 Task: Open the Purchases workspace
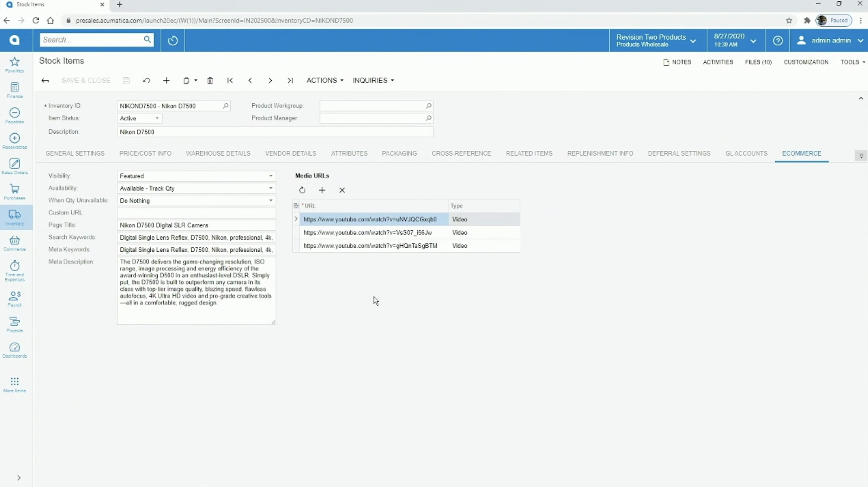tap(14, 192)
